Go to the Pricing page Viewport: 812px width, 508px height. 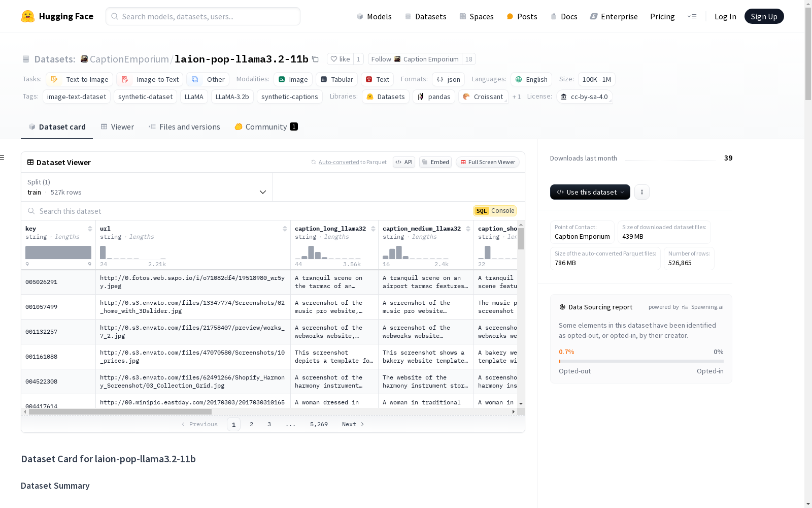662,16
